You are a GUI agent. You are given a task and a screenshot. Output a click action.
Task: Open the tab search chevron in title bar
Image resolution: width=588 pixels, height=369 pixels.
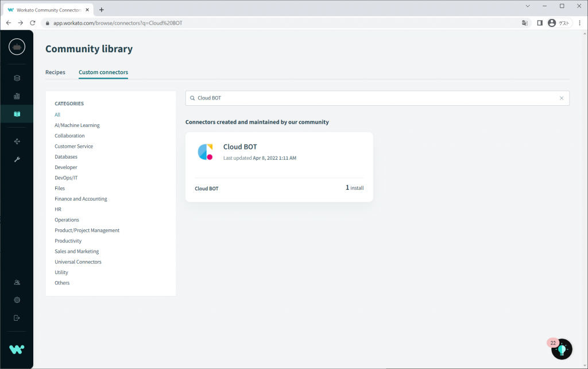528,6
